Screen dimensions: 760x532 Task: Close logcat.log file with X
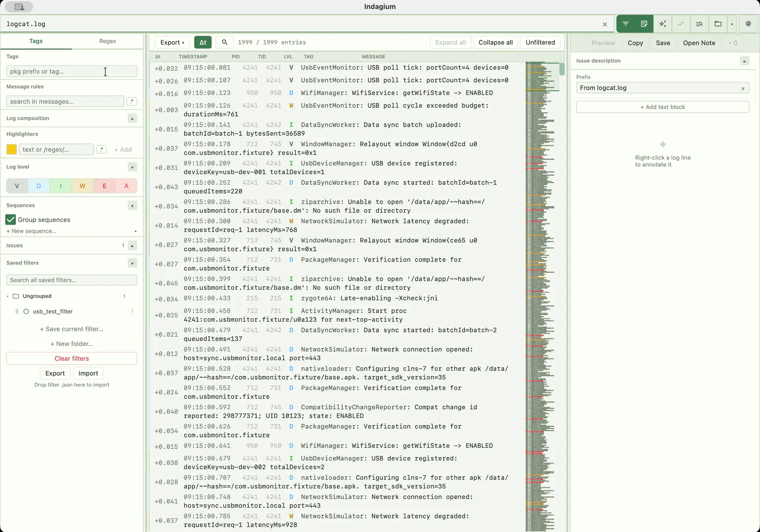[x=605, y=24]
